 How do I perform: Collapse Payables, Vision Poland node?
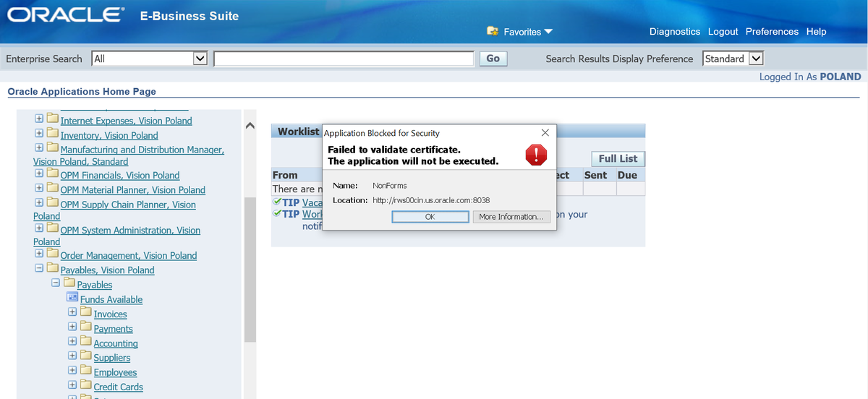[39, 270]
